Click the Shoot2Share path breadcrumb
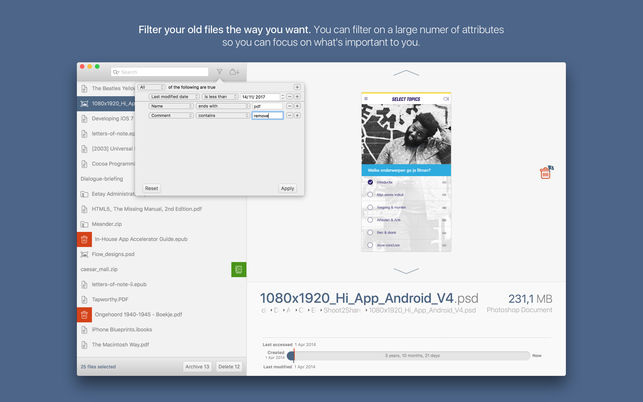 coord(341,311)
